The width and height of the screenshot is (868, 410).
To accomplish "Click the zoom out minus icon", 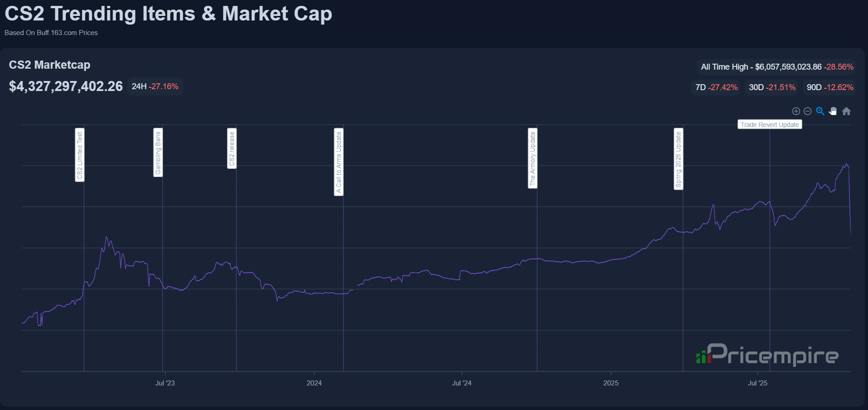I will (x=807, y=111).
